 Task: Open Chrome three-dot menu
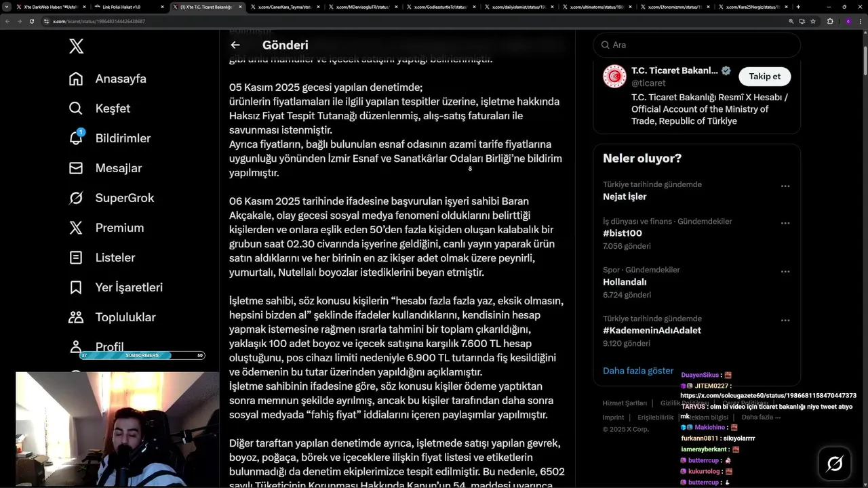click(x=861, y=21)
